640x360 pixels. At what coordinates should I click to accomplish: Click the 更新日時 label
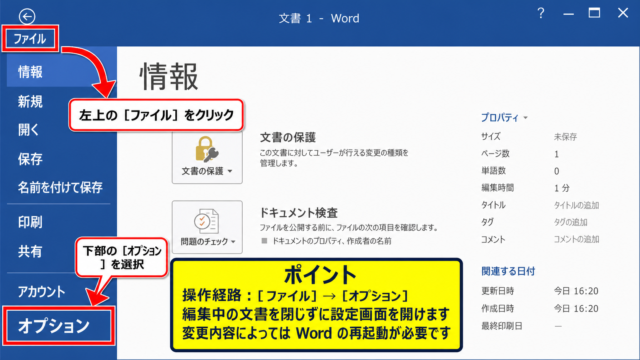498,291
